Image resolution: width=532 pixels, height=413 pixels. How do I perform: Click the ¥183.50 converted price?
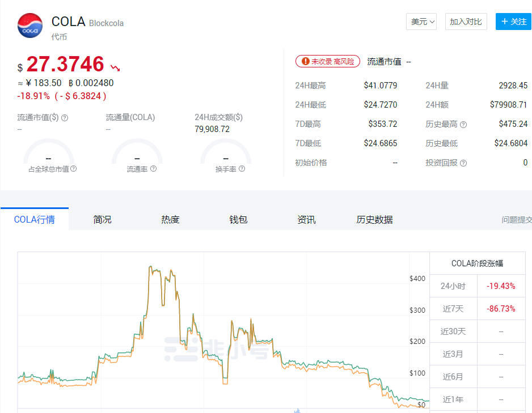pos(44,83)
